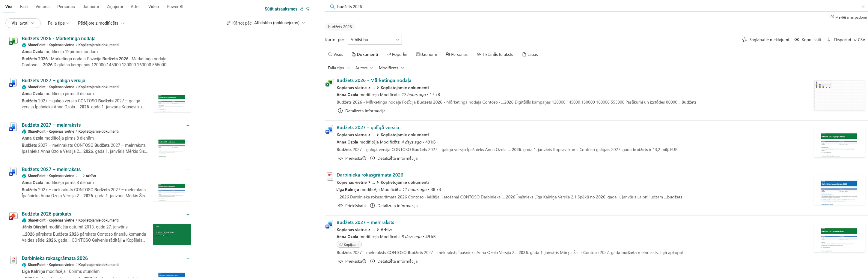Expand left pane Faila tips filter

click(59, 23)
